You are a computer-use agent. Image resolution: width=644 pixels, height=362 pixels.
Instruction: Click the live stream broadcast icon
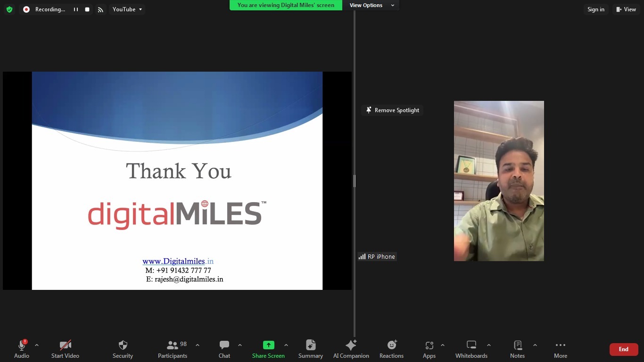point(100,9)
